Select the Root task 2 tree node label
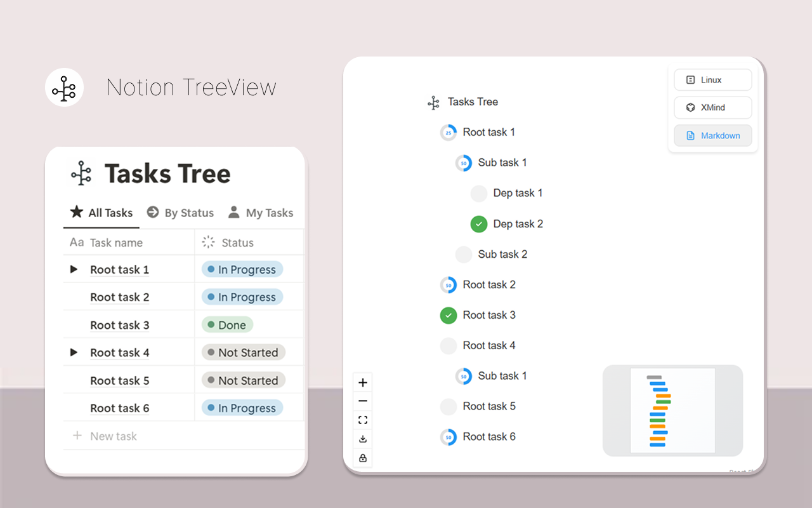The height and width of the screenshot is (508, 812). pyautogui.click(x=489, y=284)
